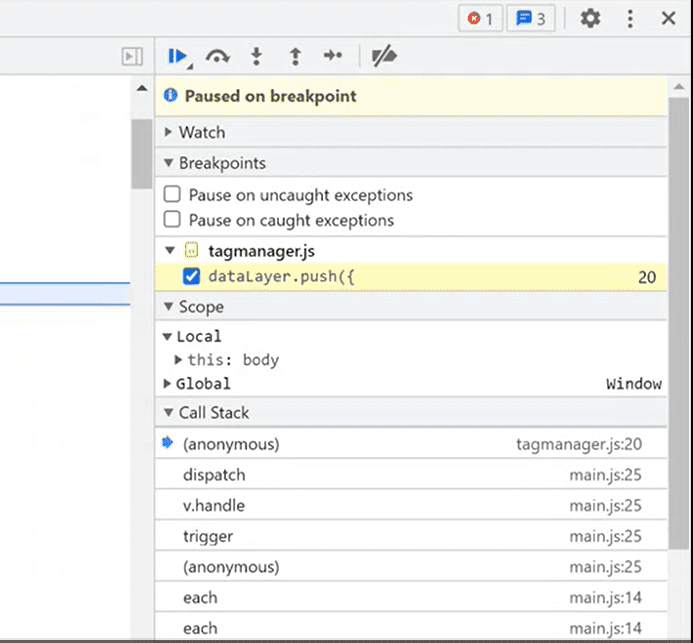Step into next function call

[x=256, y=57]
